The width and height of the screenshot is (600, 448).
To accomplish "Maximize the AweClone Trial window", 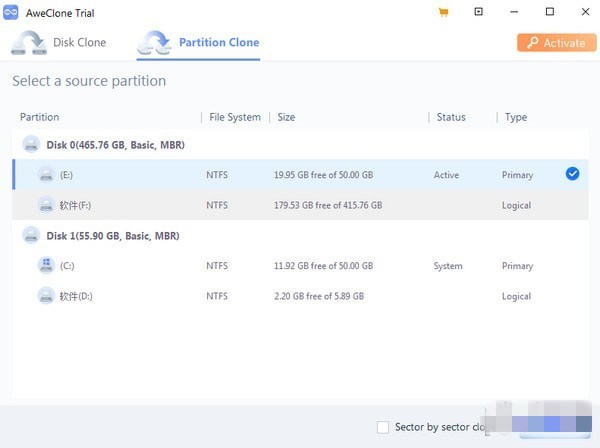I will click(549, 12).
